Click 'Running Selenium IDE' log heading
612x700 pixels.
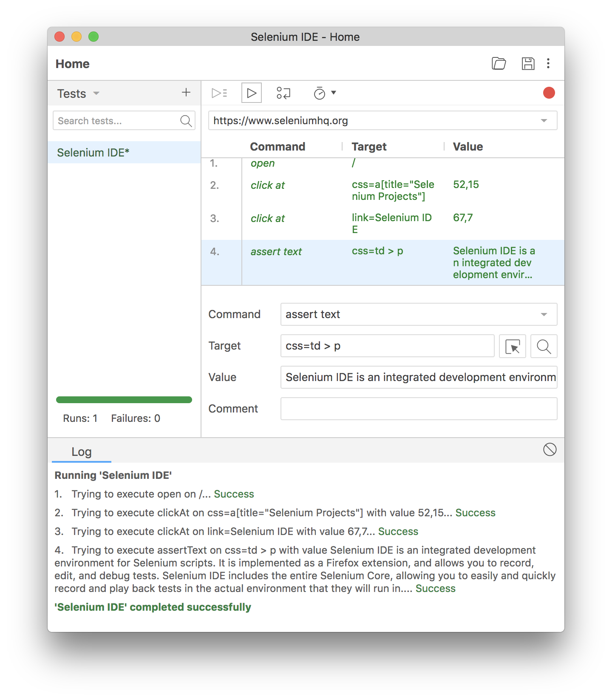tap(113, 475)
